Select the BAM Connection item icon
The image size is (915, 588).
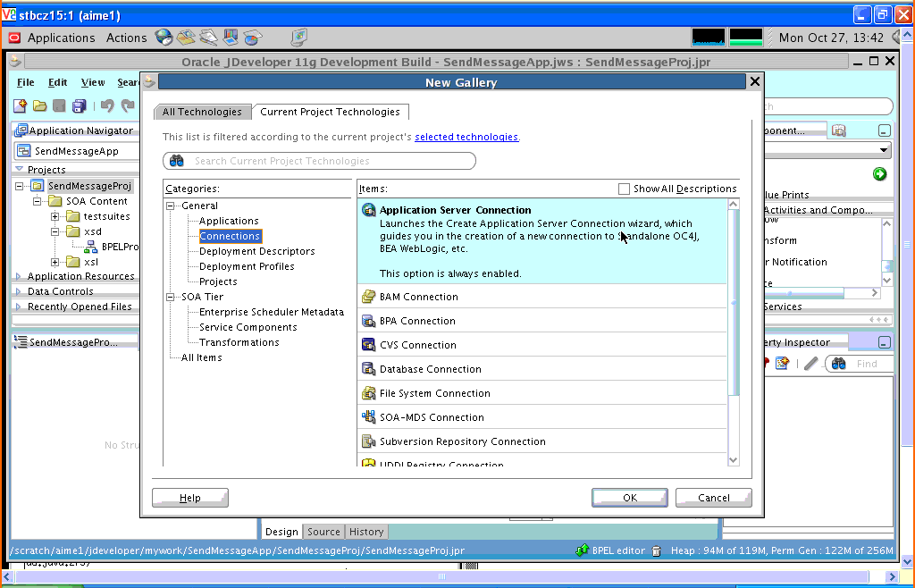pos(369,297)
